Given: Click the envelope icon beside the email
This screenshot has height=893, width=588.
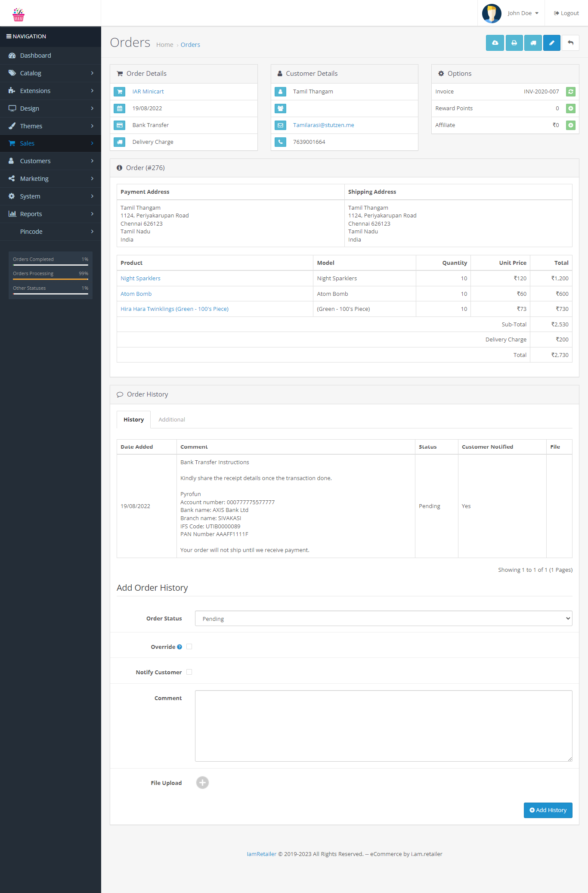Looking at the screenshot, I should (x=281, y=125).
